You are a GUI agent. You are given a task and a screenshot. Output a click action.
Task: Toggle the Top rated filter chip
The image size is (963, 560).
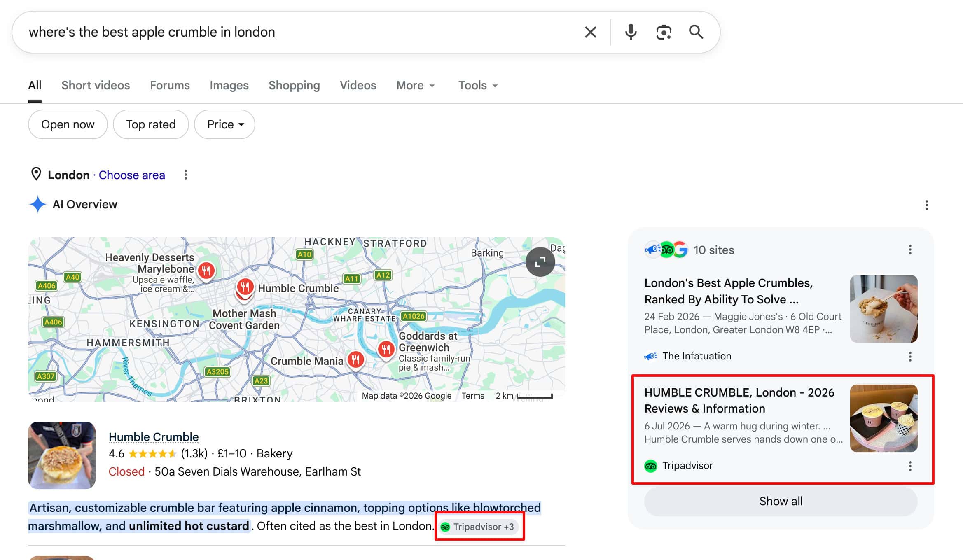[x=151, y=124]
